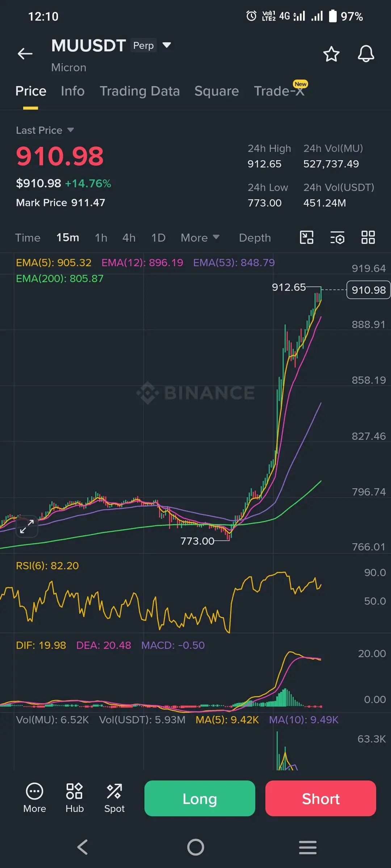Open the Hub shortcut
The image size is (391, 868).
coord(75,798)
